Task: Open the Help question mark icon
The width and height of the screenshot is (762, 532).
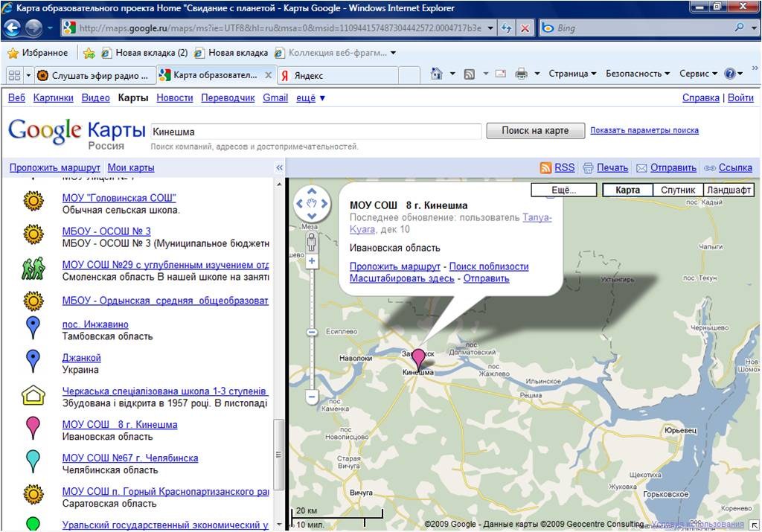Action: [729, 74]
